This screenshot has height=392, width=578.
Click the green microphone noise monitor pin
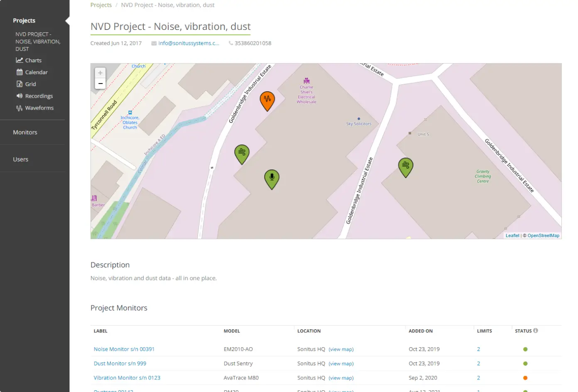[x=272, y=179]
